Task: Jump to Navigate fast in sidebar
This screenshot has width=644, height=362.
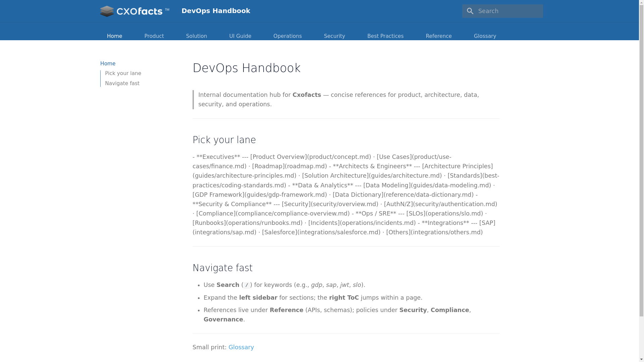Action: coord(122,83)
